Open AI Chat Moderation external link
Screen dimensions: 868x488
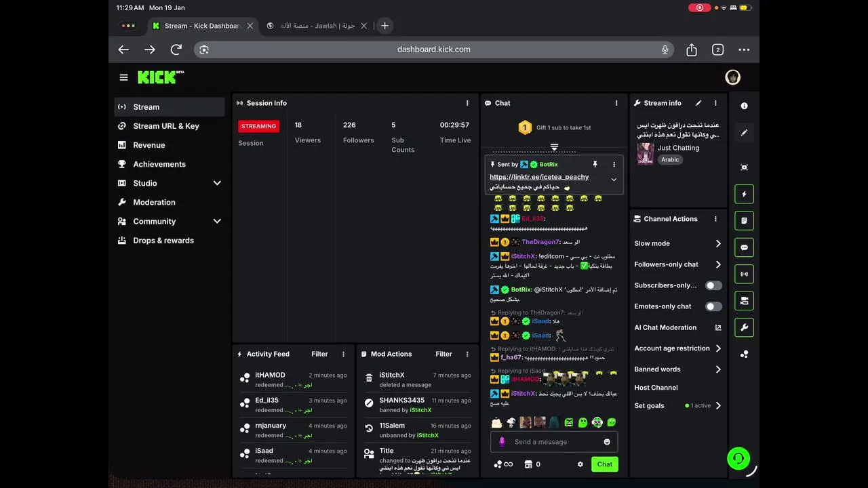coord(718,327)
